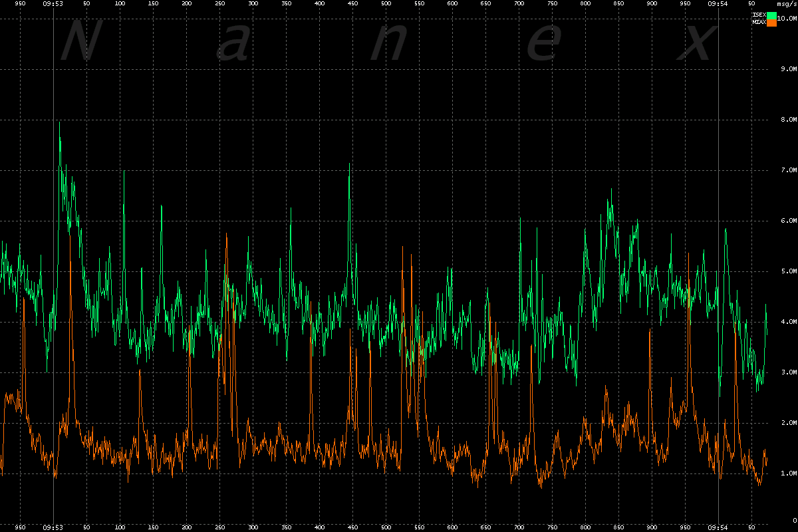This screenshot has width=798, height=532.
Task: Click the 200 tick on the top time axis
Action: point(186,4)
